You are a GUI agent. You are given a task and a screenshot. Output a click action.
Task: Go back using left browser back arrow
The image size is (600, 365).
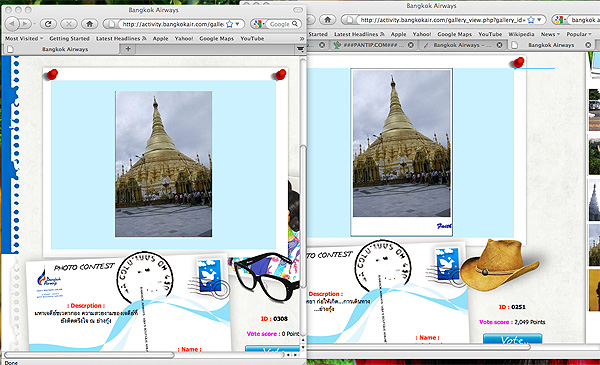[x=12, y=24]
